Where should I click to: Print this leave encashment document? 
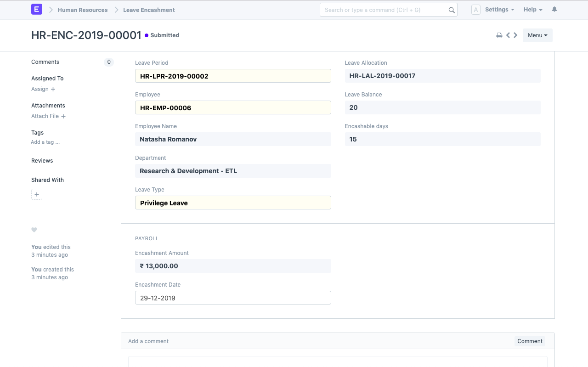pos(499,35)
